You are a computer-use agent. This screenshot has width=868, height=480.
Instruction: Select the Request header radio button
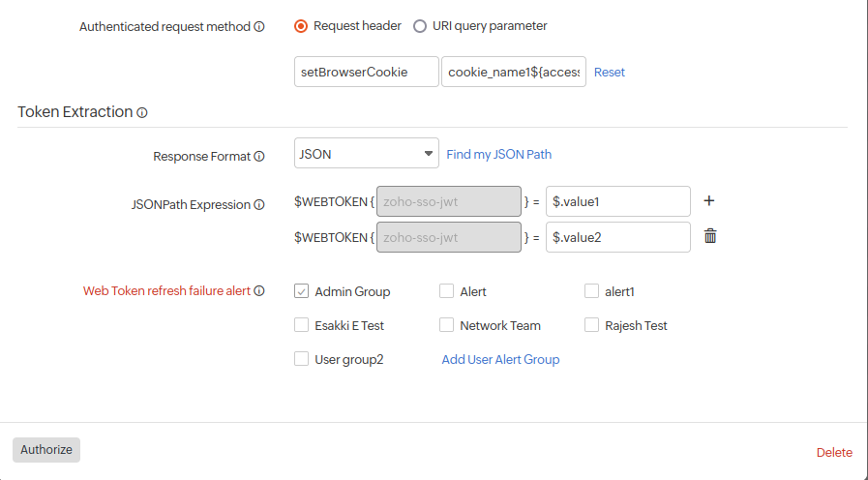click(x=301, y=26)
